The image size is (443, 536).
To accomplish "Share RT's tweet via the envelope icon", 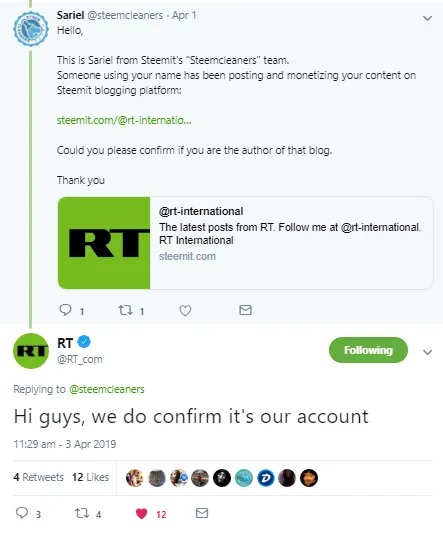I will pos(202,513).
